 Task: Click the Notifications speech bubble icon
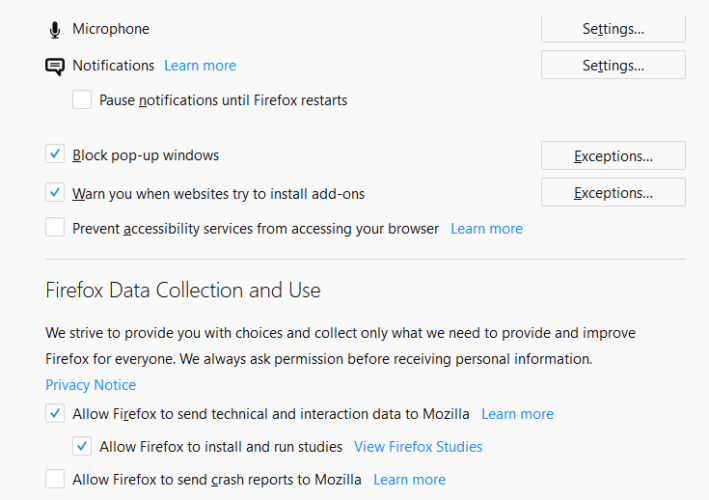55,66
